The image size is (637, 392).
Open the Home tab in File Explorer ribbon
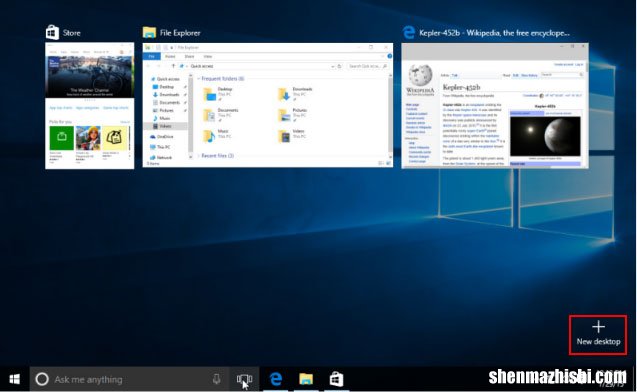170,56
